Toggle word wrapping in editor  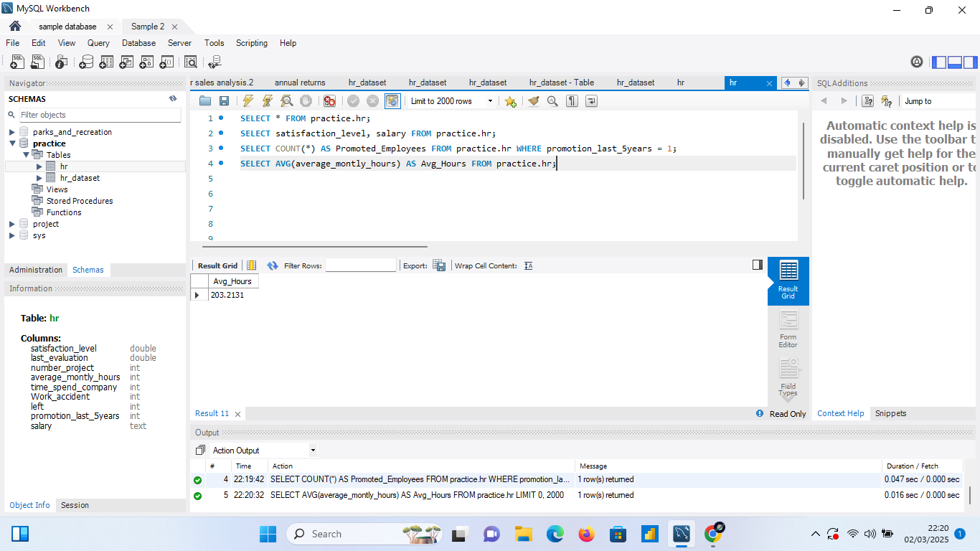pos(591,101)
